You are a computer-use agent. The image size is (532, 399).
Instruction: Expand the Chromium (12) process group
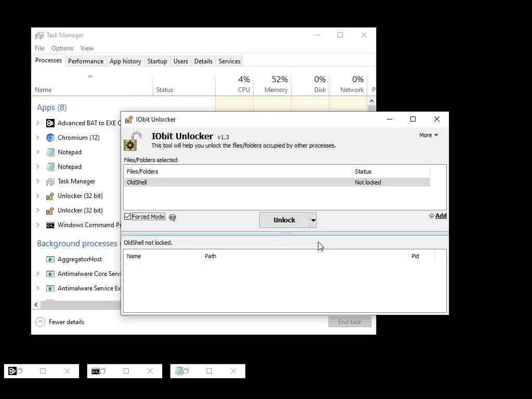[38, 137]
